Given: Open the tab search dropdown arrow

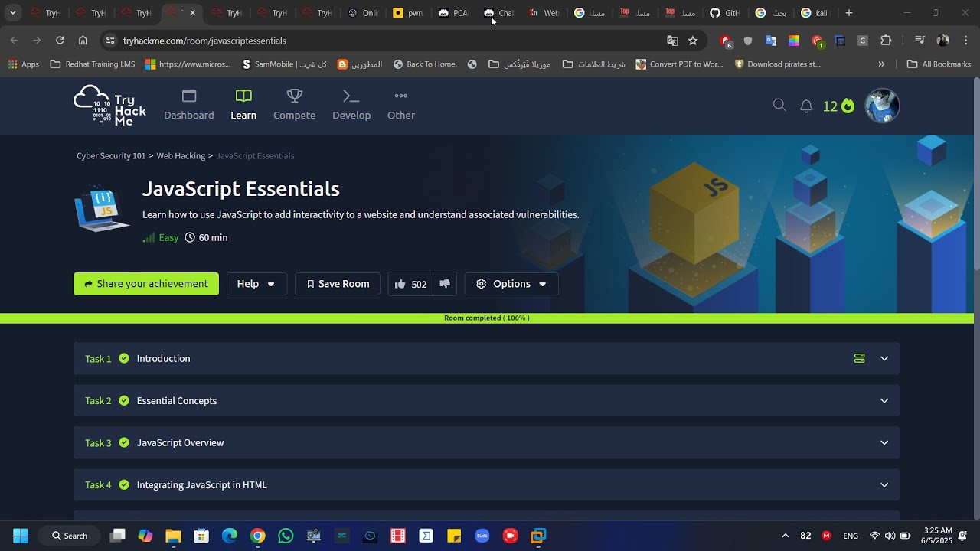Looking at the screenshot, I should point(12,13).
